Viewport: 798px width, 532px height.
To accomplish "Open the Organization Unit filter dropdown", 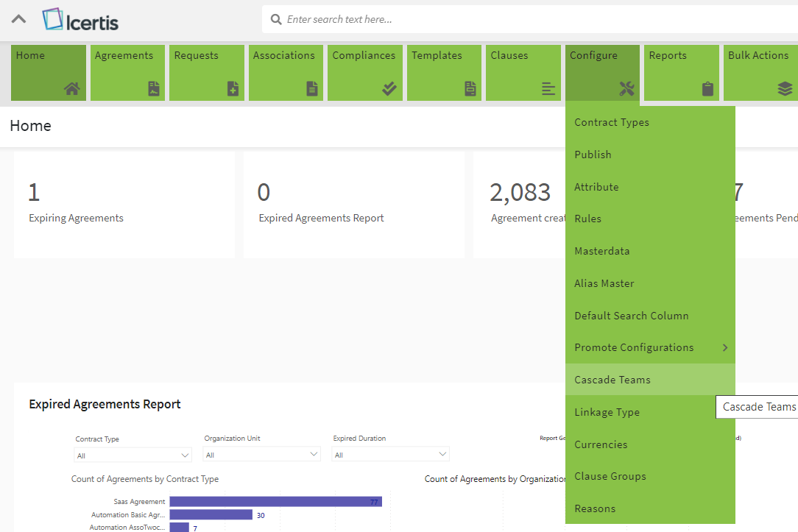I will coord(261,455).
